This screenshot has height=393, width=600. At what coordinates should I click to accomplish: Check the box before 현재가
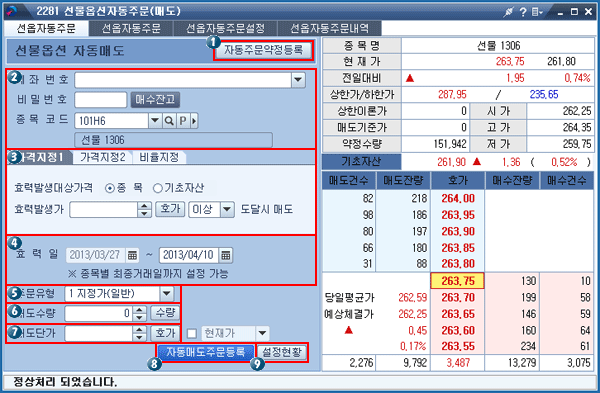tap(192, 334)
